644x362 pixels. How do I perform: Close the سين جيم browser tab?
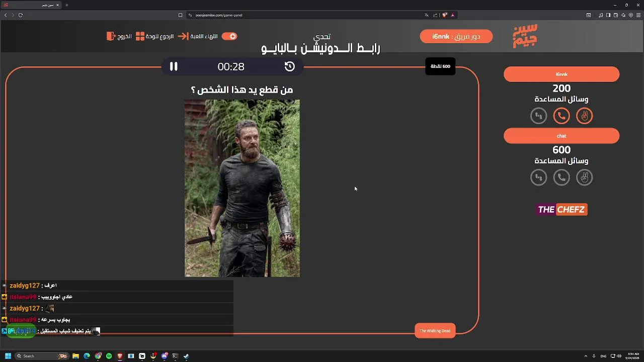[57, 5]
